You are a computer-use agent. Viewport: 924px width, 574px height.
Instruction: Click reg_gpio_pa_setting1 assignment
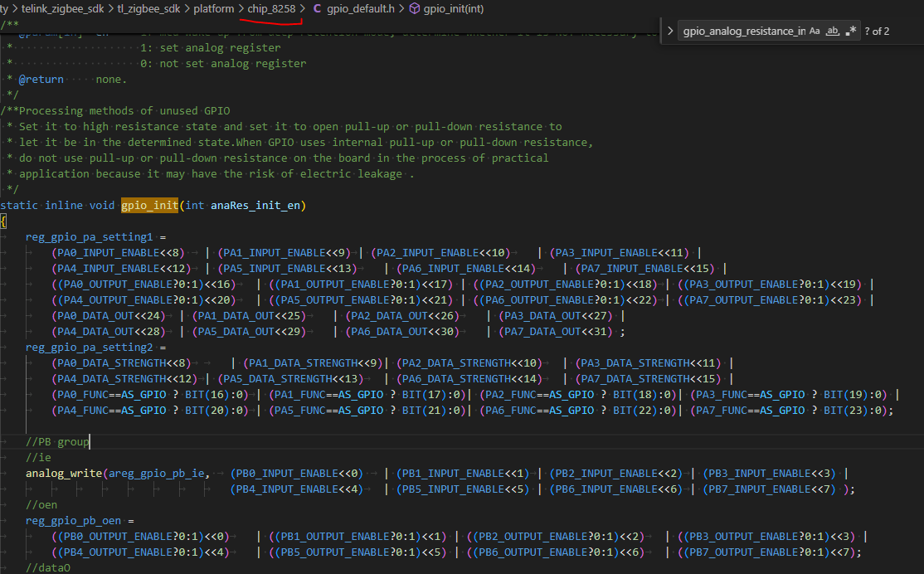[x=89, y=237]
